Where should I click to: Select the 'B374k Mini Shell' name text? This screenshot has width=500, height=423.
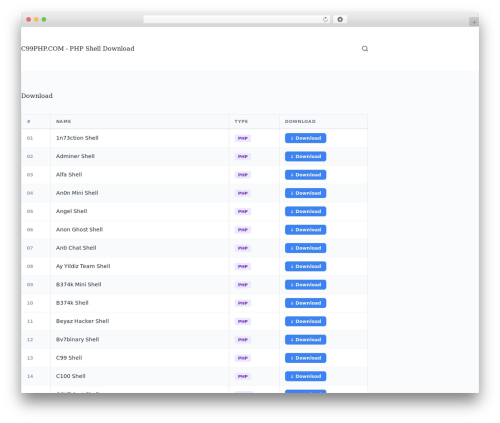pyautogui.click(x=78, y=285)
